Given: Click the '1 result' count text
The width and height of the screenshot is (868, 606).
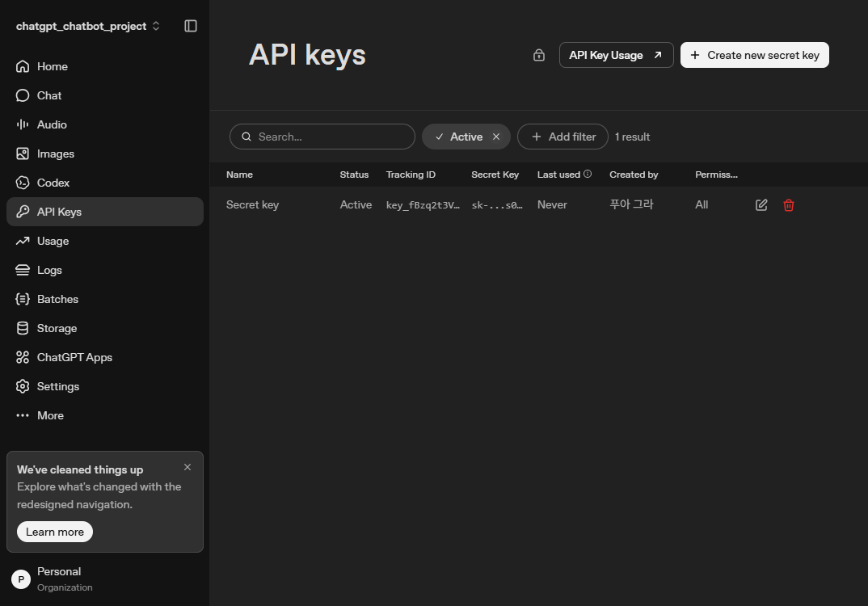Looking at the screenshot, I should [x=632, y=137].
